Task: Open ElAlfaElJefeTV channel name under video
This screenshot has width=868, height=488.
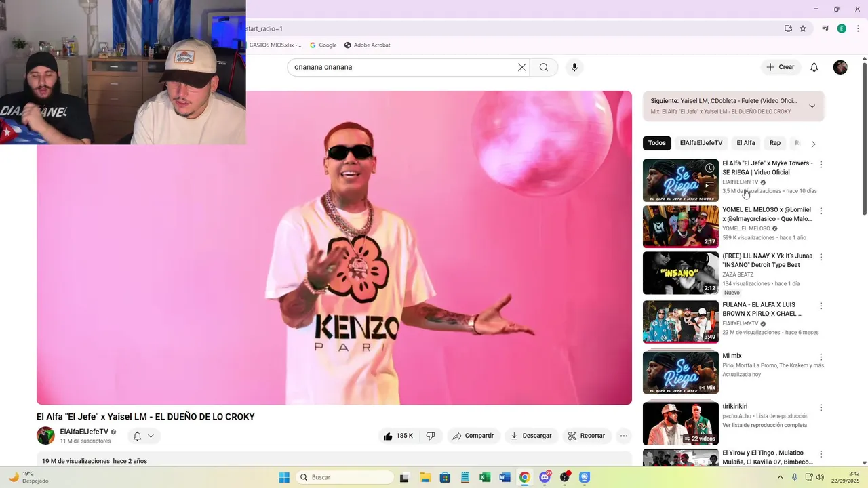Action: 84,432
